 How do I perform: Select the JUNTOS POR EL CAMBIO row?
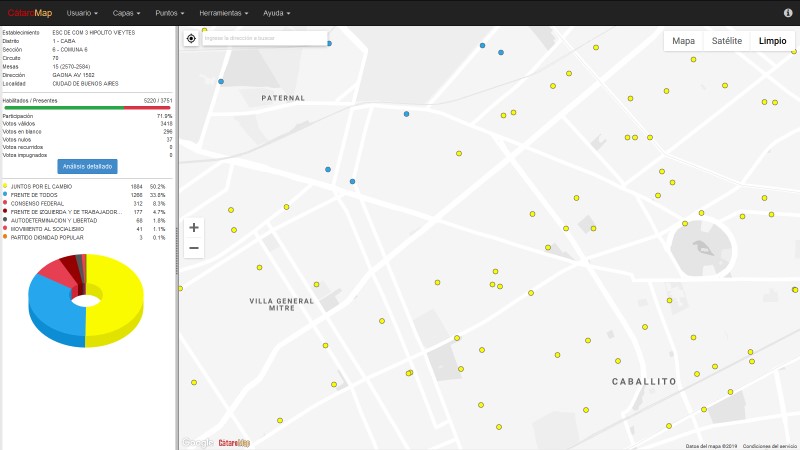tap(87, 187)
